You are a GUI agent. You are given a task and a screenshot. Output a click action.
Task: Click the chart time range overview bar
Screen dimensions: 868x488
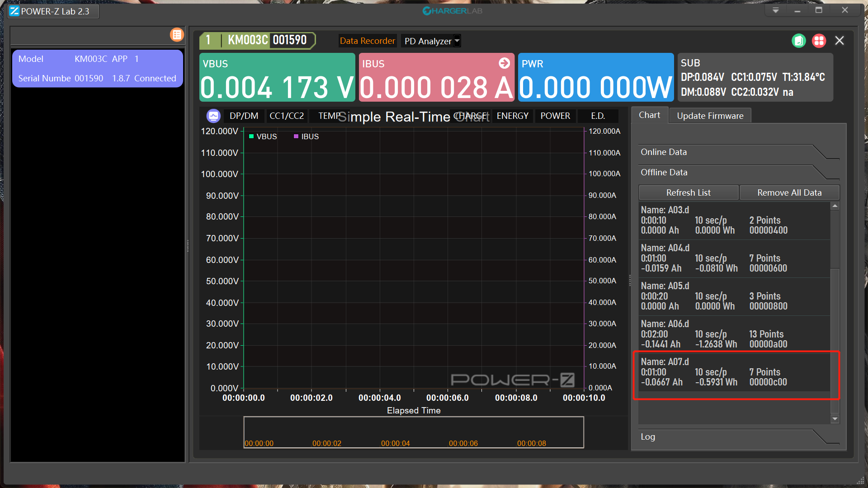(413, 432)
